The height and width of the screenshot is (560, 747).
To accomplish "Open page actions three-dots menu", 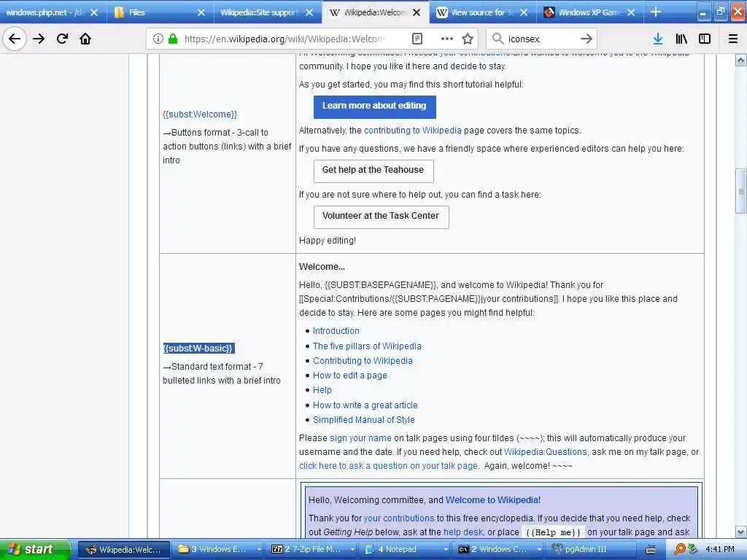I will point(447,39).
